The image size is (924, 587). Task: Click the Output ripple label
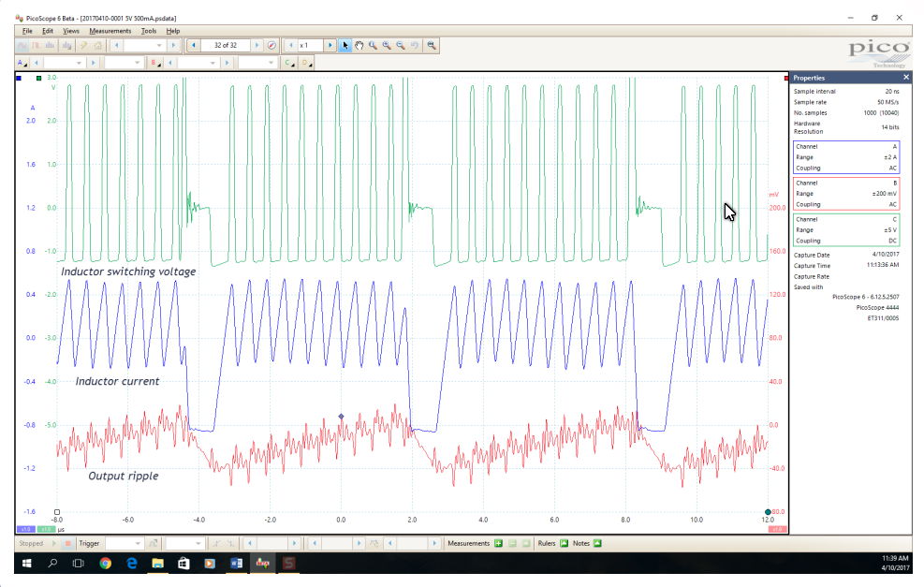click(124, 476)
